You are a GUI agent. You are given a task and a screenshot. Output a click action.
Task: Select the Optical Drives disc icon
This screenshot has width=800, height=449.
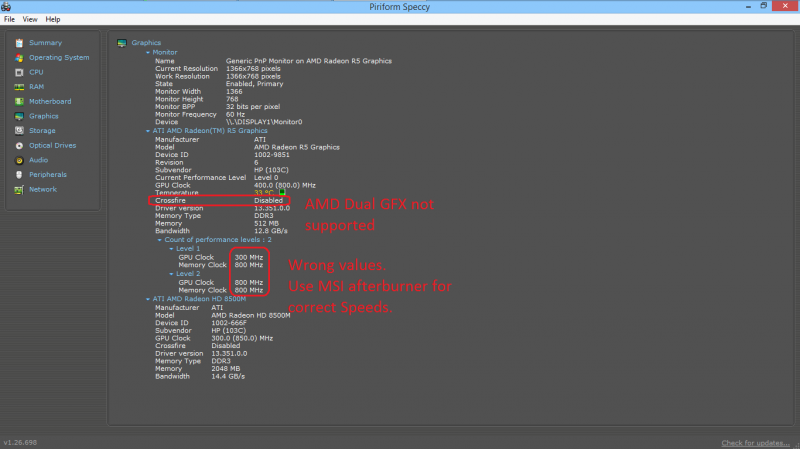point(19,145)
